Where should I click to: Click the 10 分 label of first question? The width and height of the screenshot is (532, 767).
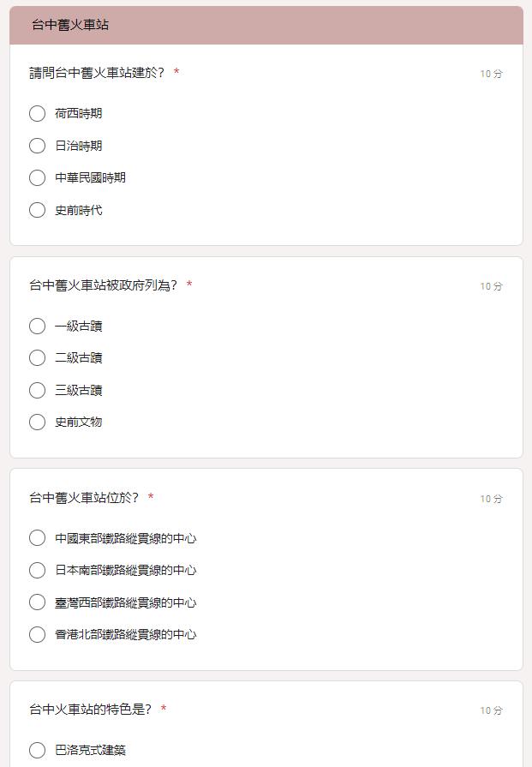coord(491,74)
